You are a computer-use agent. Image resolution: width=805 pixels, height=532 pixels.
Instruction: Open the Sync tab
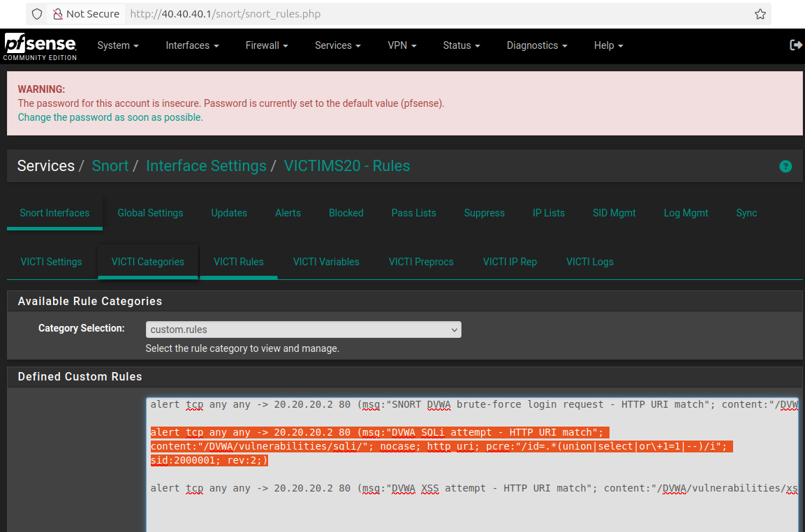tap(746, 213)
